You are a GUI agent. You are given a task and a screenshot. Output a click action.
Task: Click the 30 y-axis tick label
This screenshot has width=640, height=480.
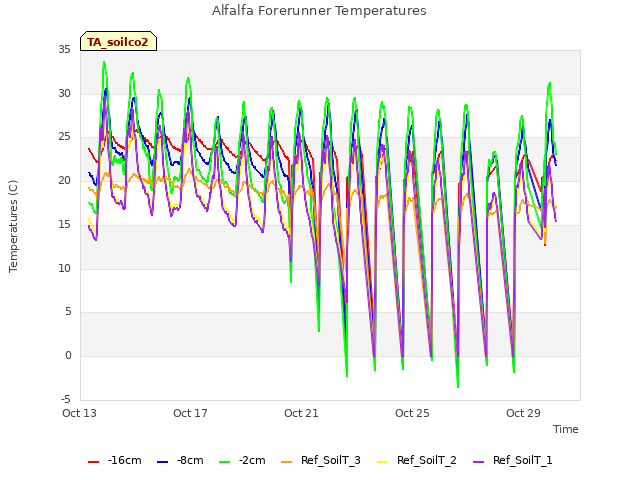[x=64, y=93]
